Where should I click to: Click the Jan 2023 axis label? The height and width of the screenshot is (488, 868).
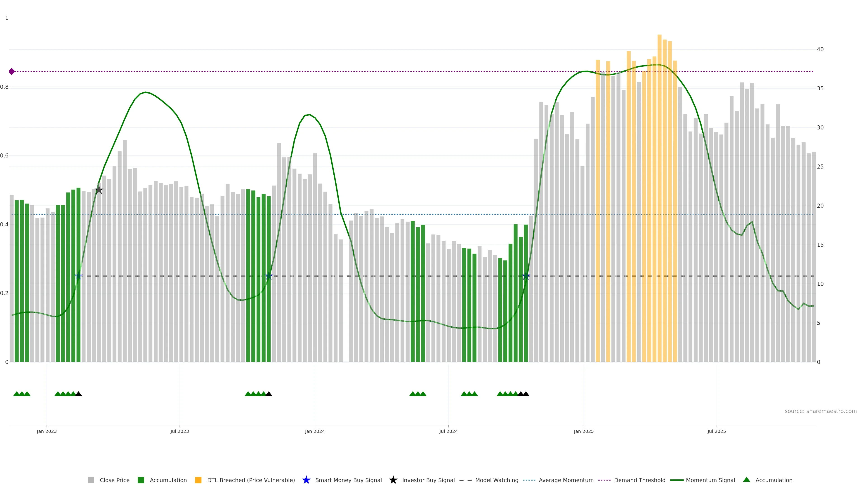47,431
